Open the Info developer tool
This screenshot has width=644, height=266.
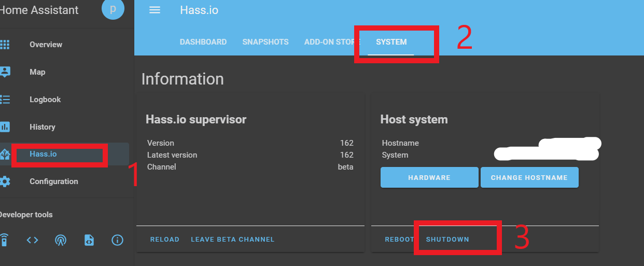pyautogui.click(x=117, y=240)
